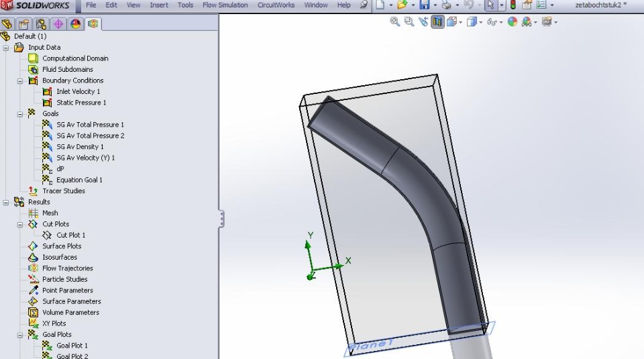Open the Flow Simulation analysis tab
This screenshot has height=359, width=644.
93,24
